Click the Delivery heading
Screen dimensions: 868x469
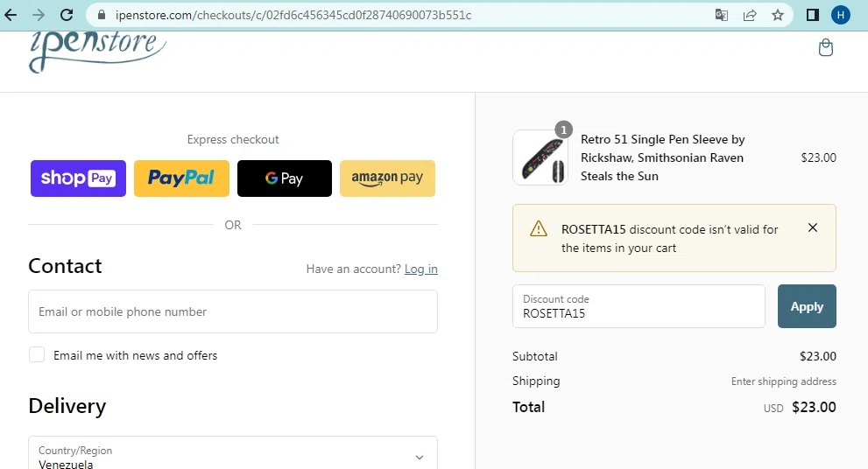pos(67,406)
